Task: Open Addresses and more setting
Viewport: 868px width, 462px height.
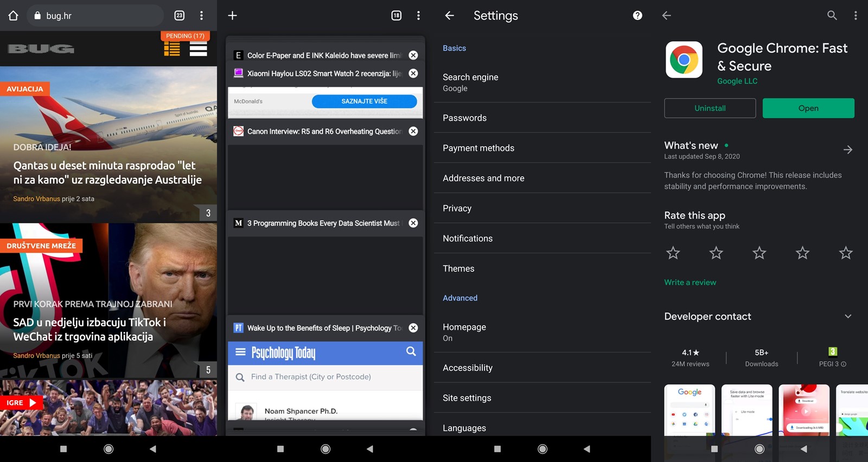Action: (x=542, y=178)
